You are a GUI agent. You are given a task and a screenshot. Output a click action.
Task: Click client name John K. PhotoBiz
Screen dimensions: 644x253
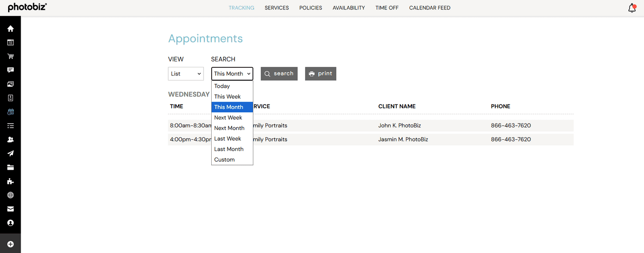(x=400, y=126)
